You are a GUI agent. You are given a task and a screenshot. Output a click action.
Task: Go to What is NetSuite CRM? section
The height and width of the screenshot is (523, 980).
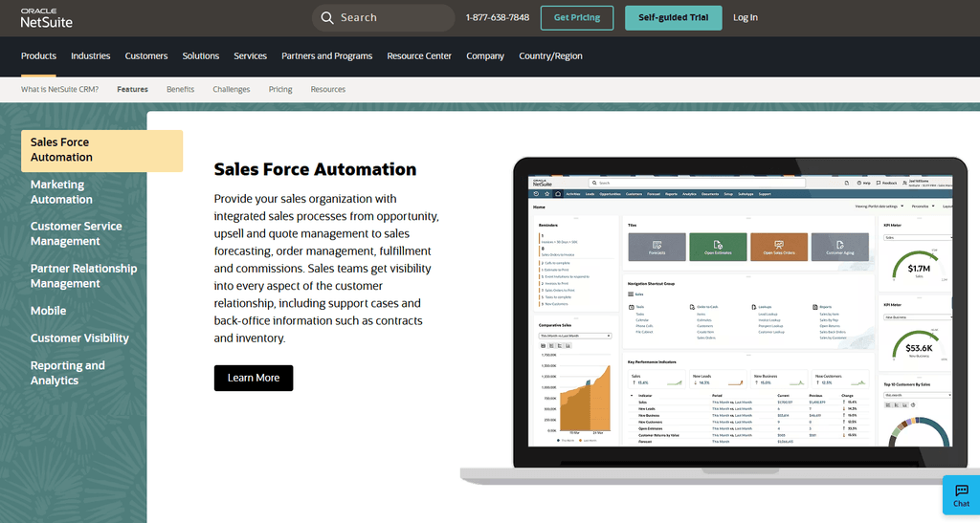[x=60, y=89]
